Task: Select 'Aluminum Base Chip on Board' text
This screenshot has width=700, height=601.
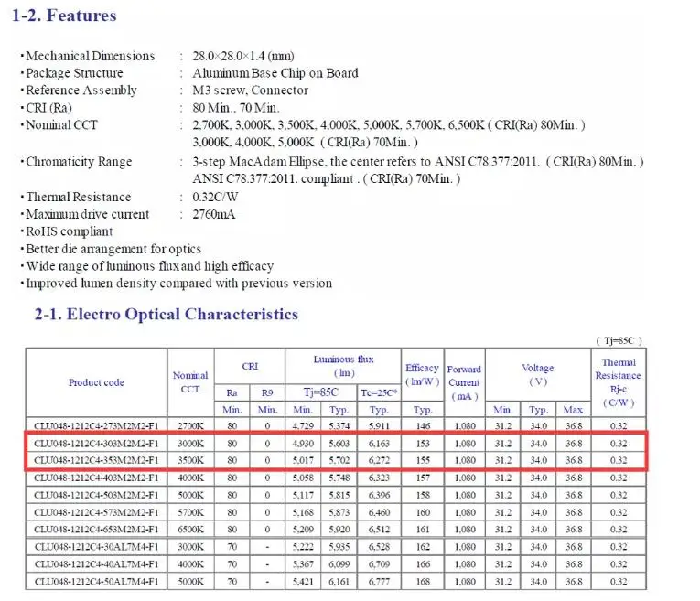Action: pos(275,73)
